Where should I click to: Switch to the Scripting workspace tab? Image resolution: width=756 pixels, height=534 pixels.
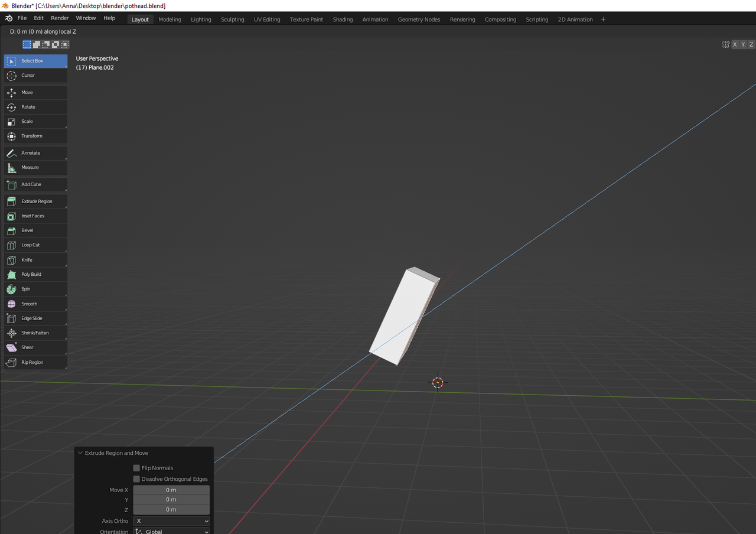[x=537, y=19]
